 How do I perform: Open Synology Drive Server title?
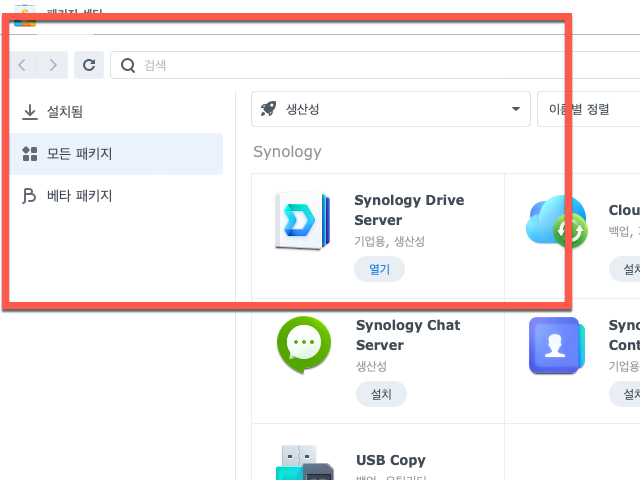(x=409, y=210)
